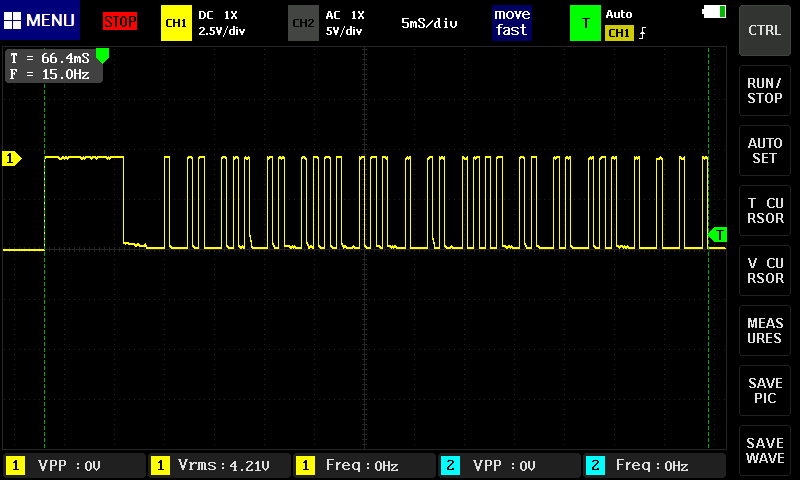
Task: Select the yellow CH1 channel badge
Action: 175,22
